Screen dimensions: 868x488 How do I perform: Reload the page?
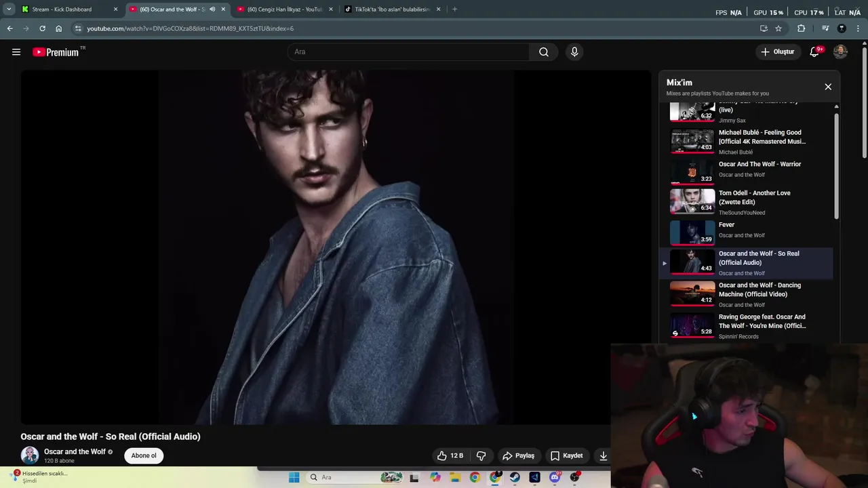click(x=42, y=28)
